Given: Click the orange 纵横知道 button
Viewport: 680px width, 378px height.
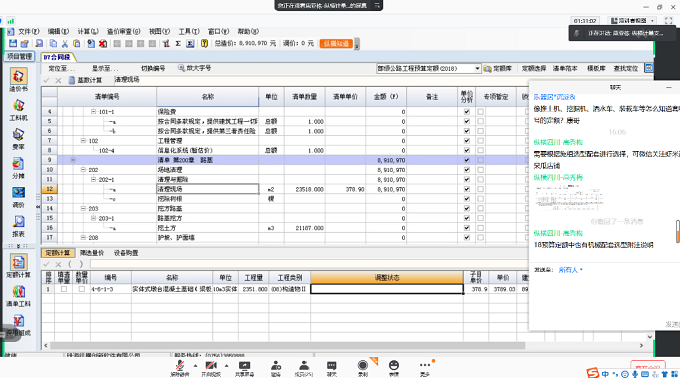Looking at the screenshot, I should click(337, 43).
